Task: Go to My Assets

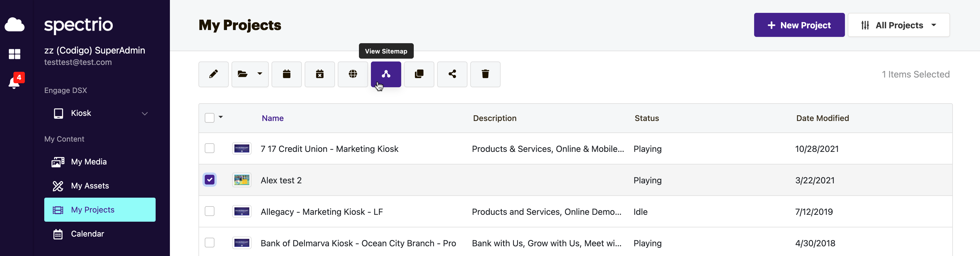Action: (100, 186)
